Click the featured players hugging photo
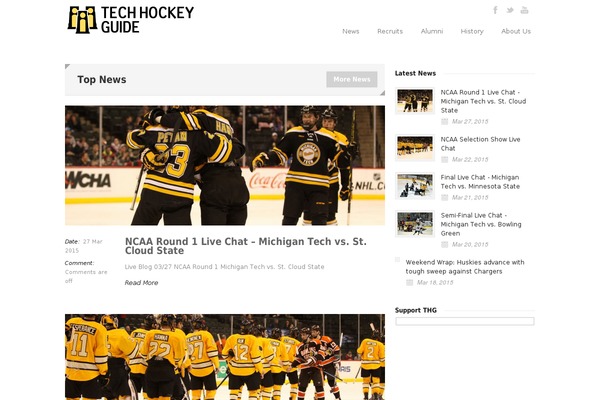This screenshot has width=600, height=400. (x=225, y=165)
